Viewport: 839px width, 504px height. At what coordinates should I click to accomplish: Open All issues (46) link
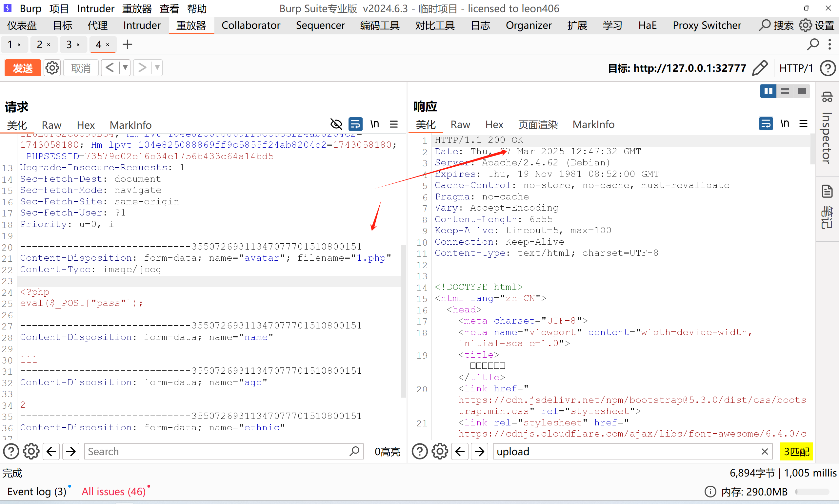pos(113,491)
